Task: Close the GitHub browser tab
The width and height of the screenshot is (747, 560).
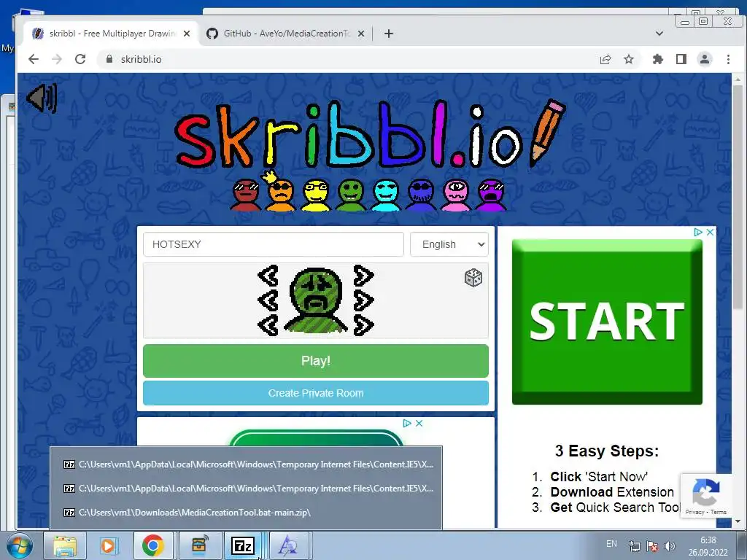Action: point(361,34)
